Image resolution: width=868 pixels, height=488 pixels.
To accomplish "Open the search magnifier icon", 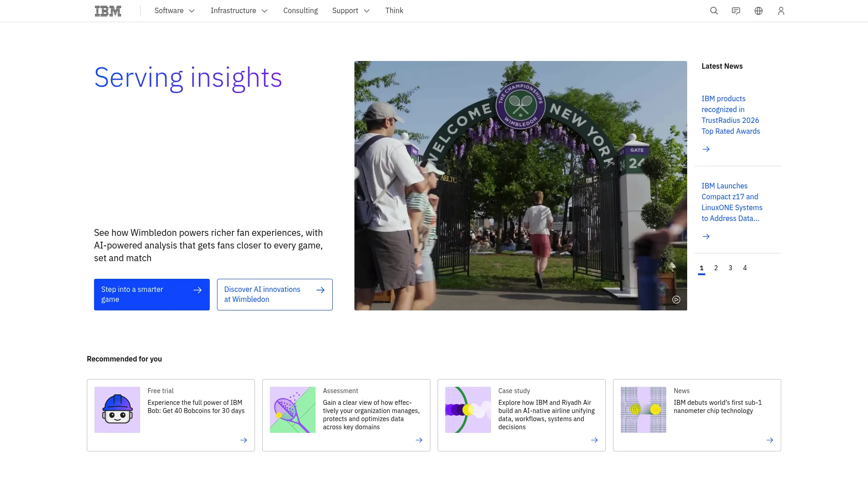I will [x=714, y=11].
